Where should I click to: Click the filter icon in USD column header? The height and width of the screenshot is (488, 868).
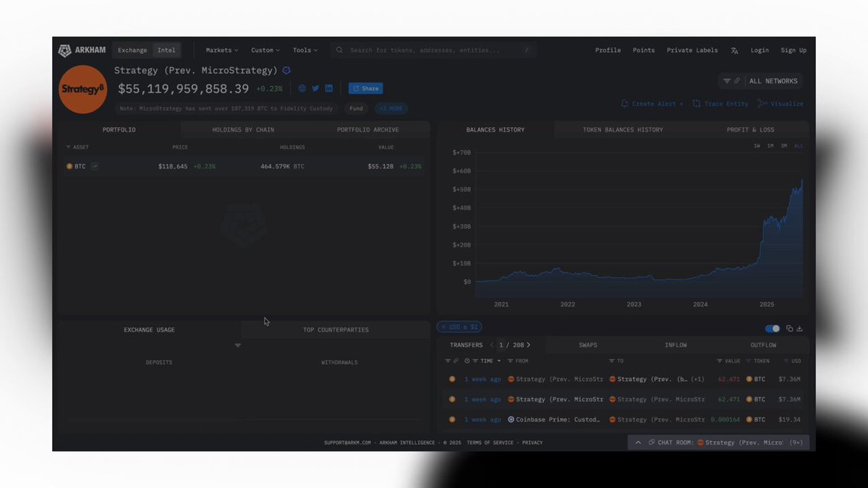pos(786,361)
